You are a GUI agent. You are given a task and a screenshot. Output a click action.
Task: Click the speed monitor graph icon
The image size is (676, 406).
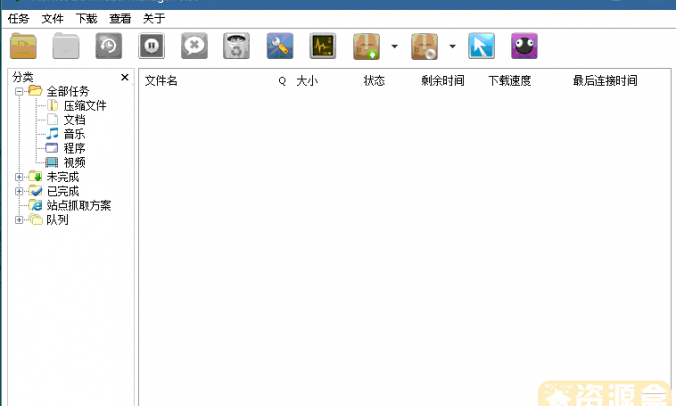[322, 46]
